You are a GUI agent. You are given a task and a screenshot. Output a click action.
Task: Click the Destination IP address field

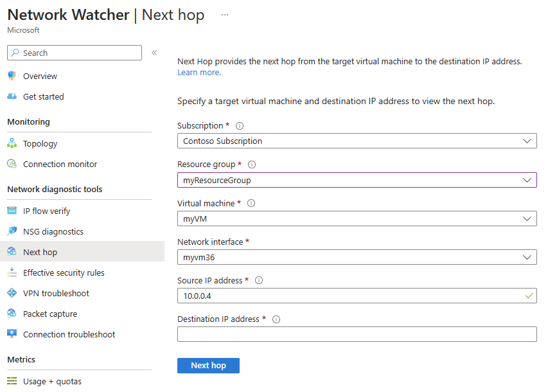(x=357, y=334)
